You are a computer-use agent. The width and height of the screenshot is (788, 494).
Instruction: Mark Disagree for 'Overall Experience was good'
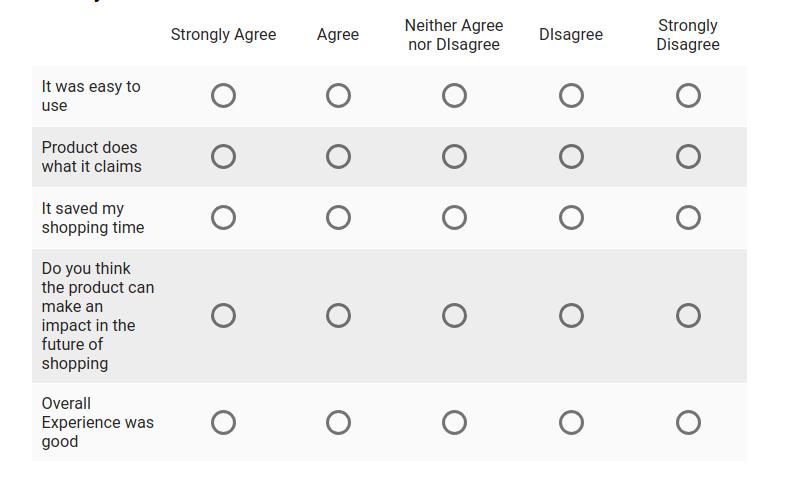click(x=571, y=422)
